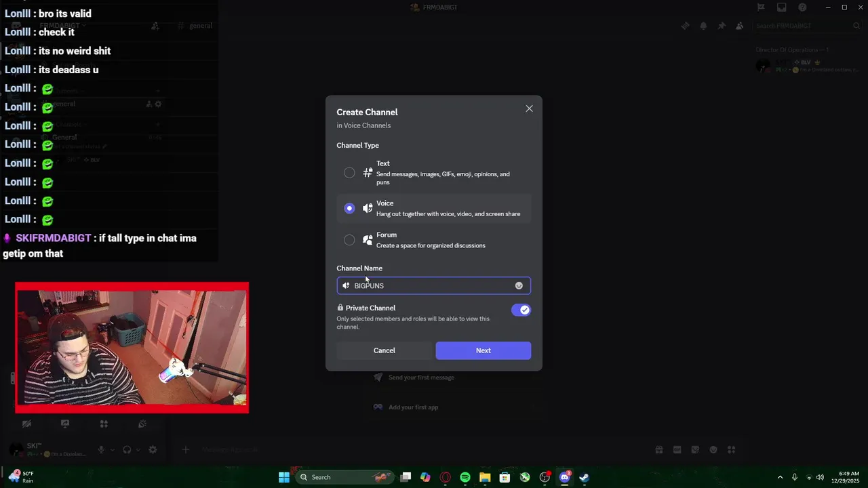Open the apps launcher in message bar

click(731, 449)
